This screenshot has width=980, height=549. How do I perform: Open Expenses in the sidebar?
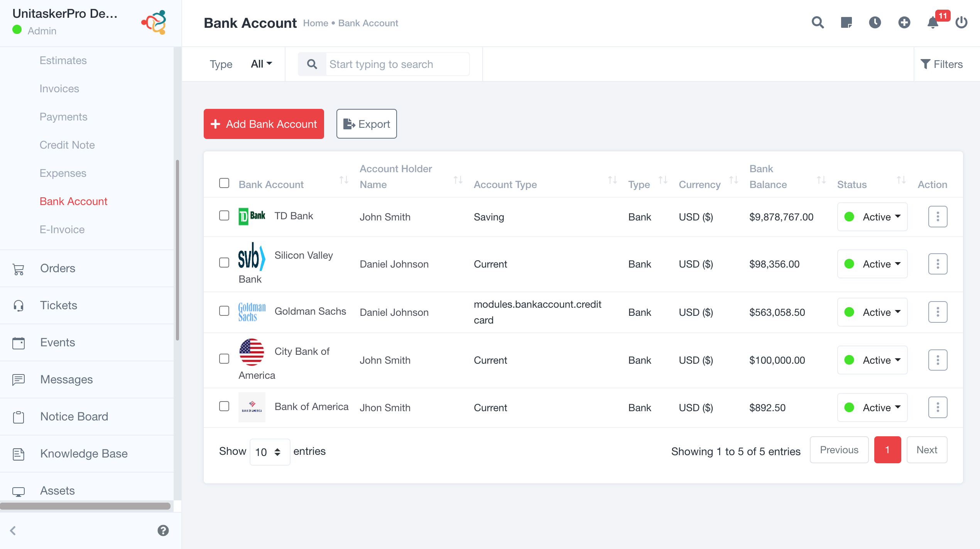click(x=63, y=173)
